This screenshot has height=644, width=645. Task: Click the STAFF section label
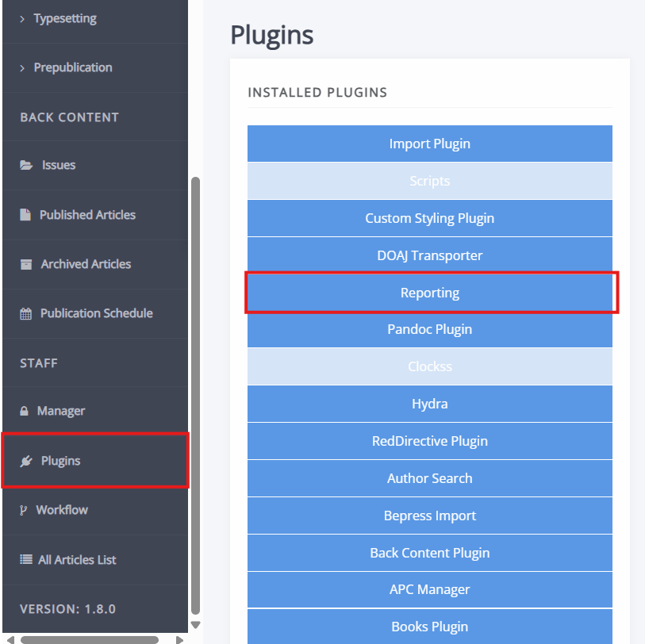[x=39, y=363]
